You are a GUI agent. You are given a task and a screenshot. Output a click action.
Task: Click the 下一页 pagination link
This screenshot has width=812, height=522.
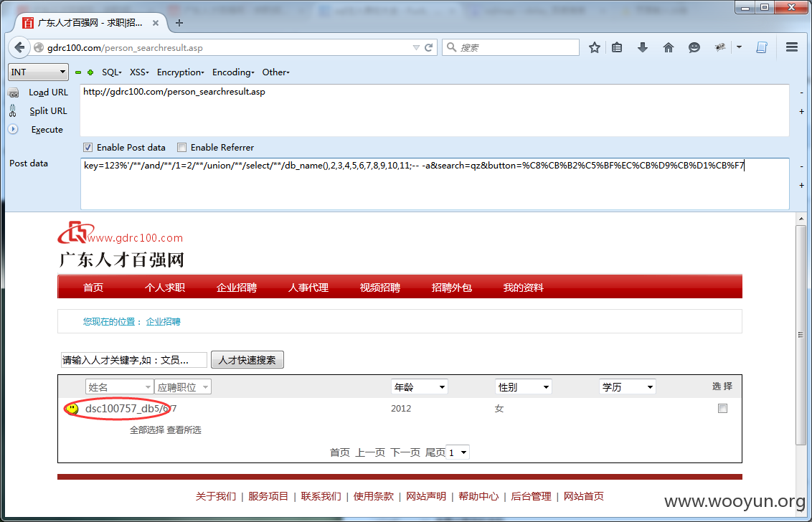click(x=405, y=452)
